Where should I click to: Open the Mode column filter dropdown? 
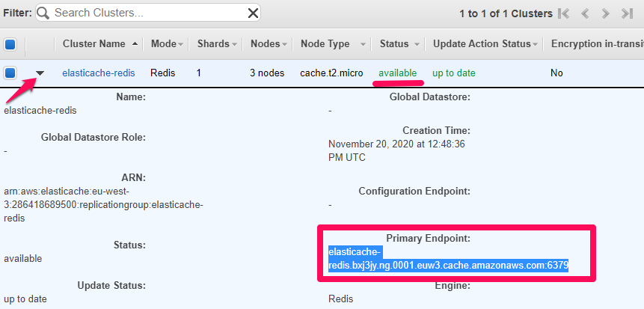(181, 45)
